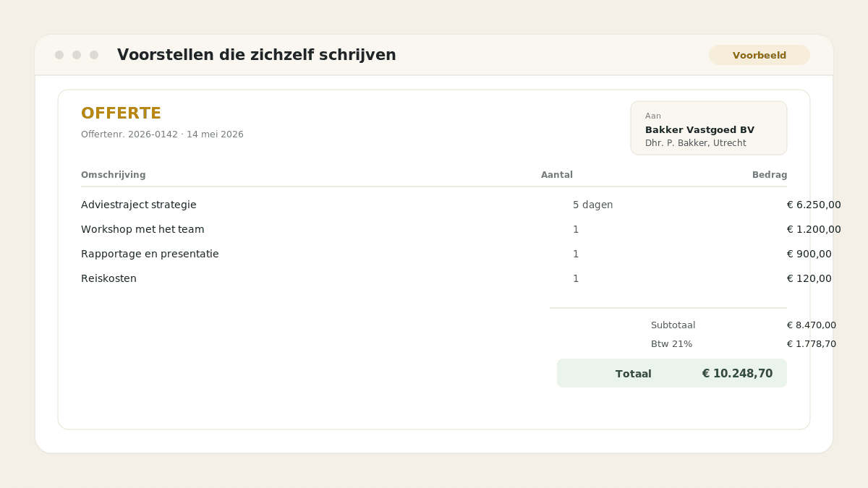The width and height of the screenshot is (868, 488).
Task: Select the 'Adviestraject strategie' row description
Action: coord(139,205)
